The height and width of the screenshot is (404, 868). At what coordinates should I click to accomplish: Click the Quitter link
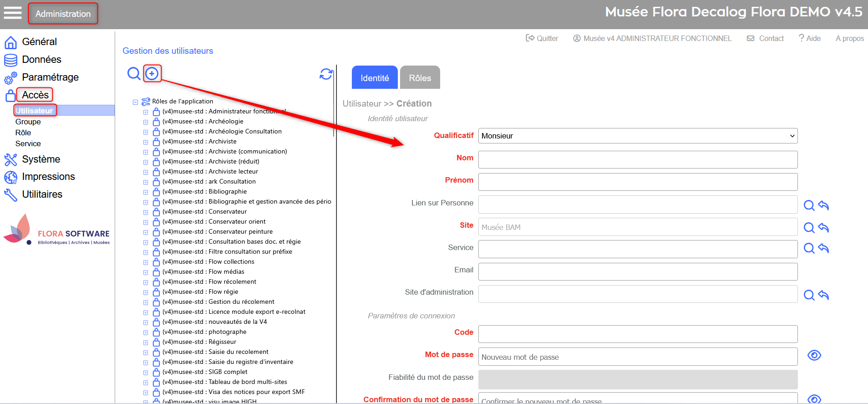click(542, 38)
